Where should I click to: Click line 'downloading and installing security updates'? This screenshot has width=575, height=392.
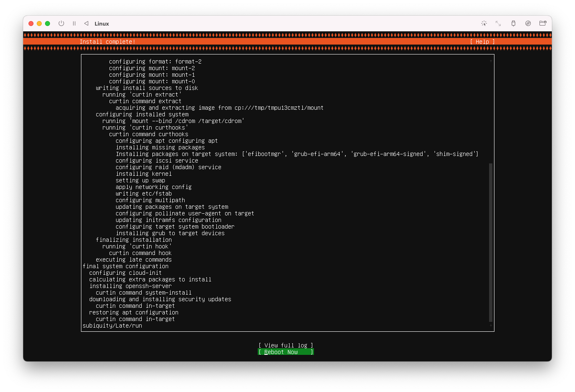pyautogui.click(x=160, y=299)
